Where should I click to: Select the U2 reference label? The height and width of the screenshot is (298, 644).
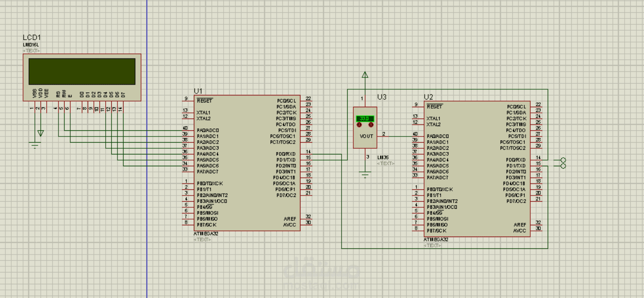[x=428, y=97]
